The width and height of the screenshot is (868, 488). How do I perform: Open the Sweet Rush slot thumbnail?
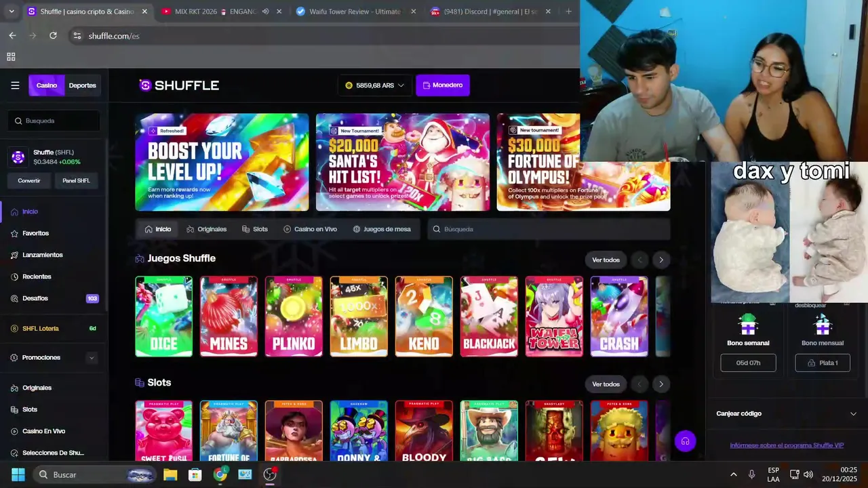click(x=163, y=431)
